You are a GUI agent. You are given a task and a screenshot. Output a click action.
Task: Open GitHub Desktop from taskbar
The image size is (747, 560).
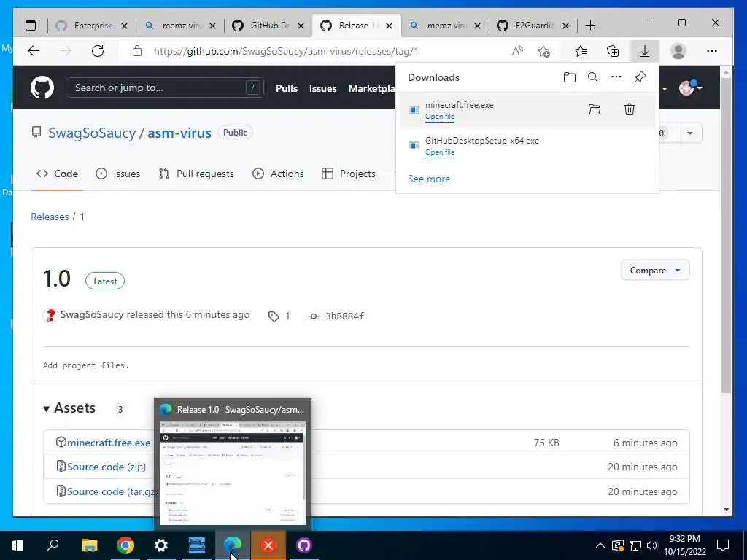click(304, 545)
